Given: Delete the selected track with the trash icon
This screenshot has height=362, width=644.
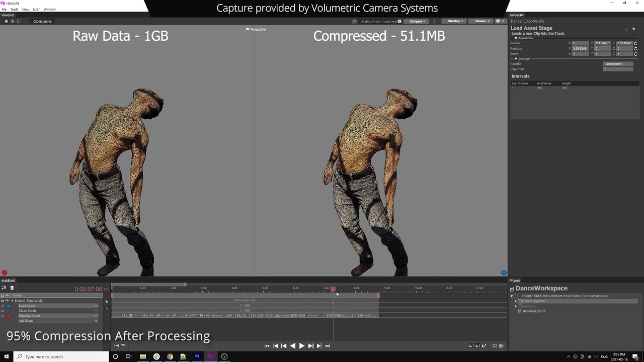Looking at the screenshot, I should click(x=12, y=288).
